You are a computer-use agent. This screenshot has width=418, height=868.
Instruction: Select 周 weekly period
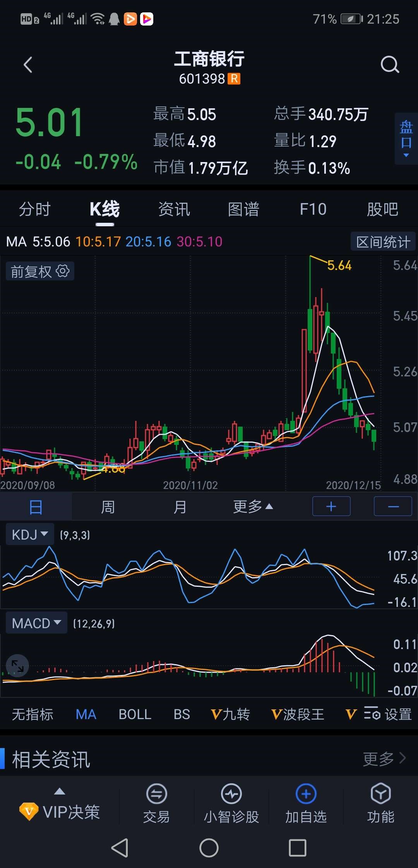coord(108,506)
